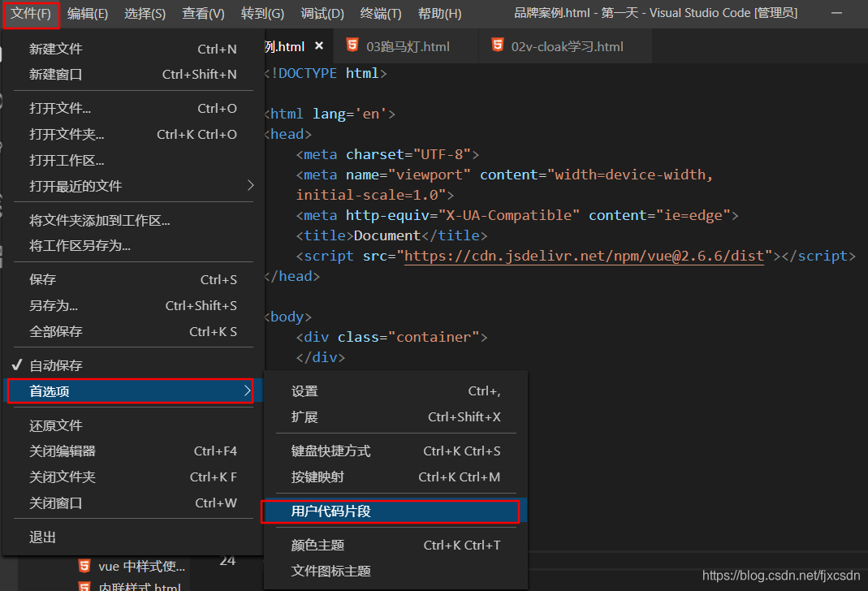Switch to 03跑马灯.html tab
This screenshot has height=591, width=868.
click(408, 47)
